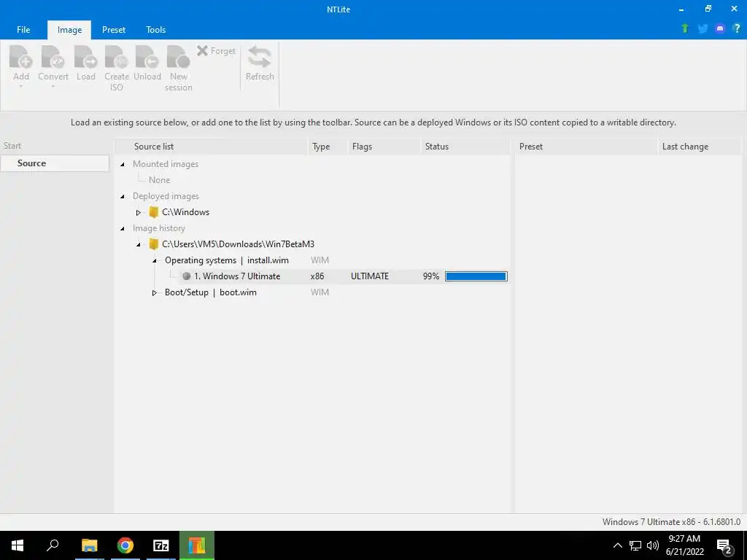Expand the Boot/Setup boot.wim node
The width and height of the screenshot is (747, 560).
[155, 293]
